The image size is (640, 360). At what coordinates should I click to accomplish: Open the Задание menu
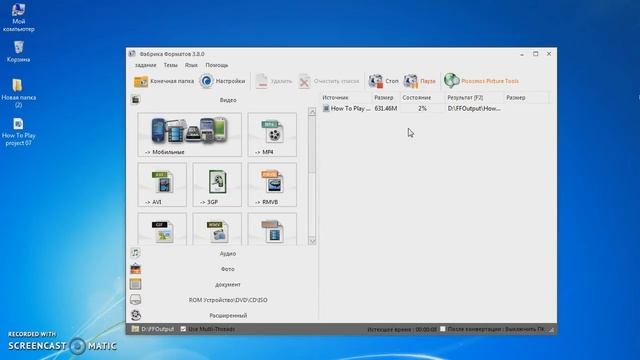[x=145, y=65]
